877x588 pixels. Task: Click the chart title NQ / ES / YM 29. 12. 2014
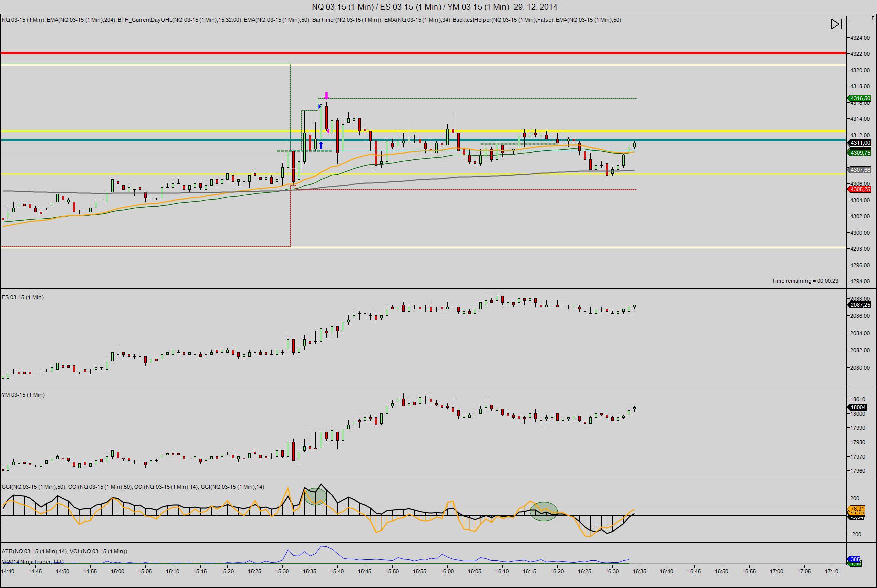tap(434, 7)
